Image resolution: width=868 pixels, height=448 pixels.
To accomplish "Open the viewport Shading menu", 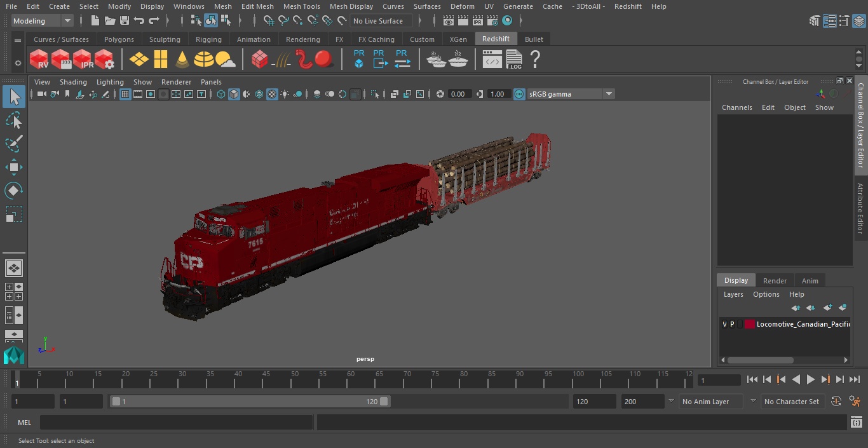I will click(73, 82).
